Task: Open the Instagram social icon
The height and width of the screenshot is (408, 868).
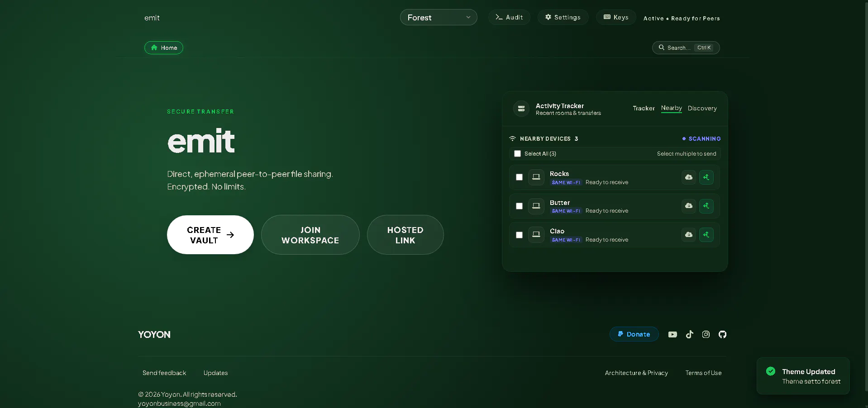Action: point(706,334)
